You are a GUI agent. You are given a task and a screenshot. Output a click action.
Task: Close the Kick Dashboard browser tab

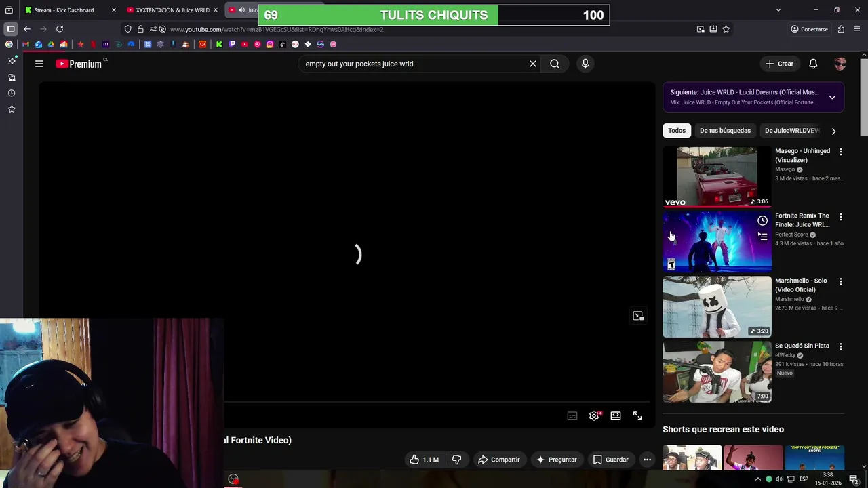point(113,10)
